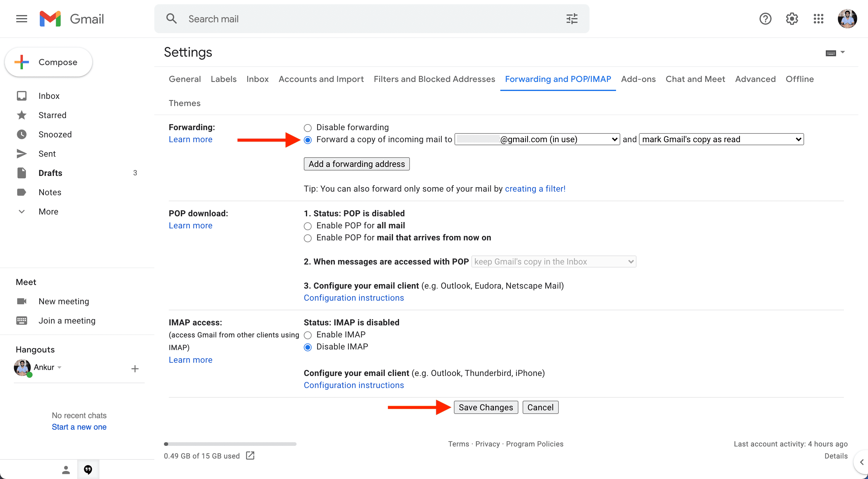Cancel the settings changes
The width and height of the screenshot is (868, 479).
540,408
